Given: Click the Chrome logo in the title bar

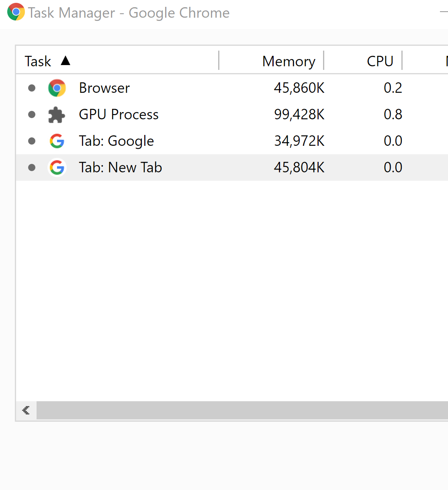Looking at the screenshot, I should (x=15, y=12).
